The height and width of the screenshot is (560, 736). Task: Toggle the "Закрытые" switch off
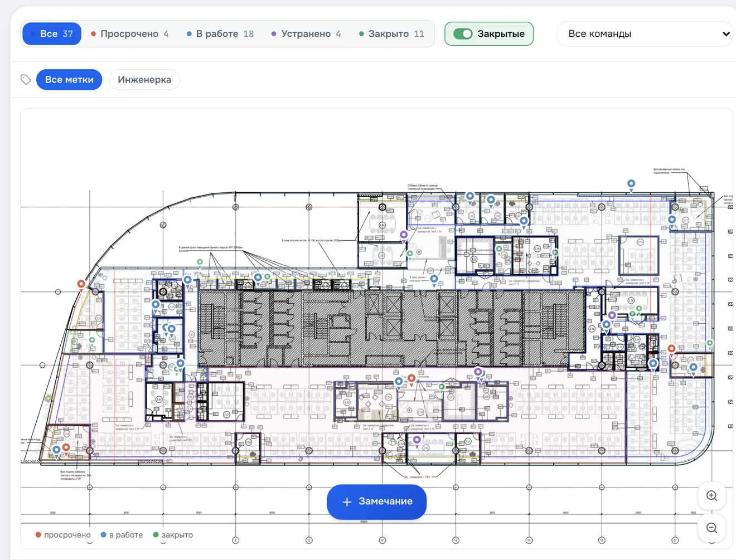coord(463,34)
